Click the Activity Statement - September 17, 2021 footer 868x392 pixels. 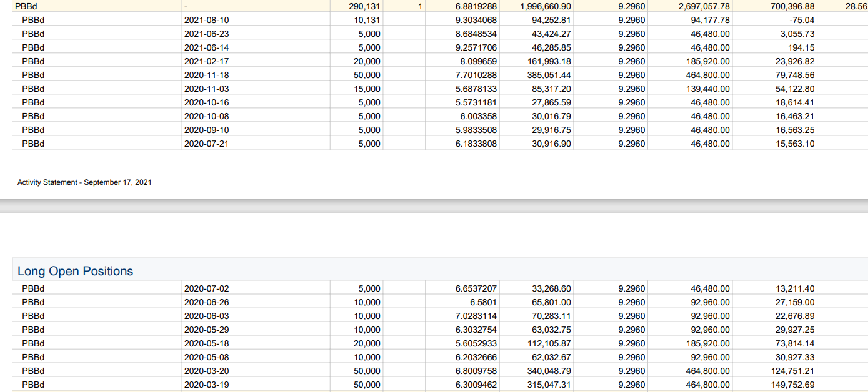click(84, 182)
